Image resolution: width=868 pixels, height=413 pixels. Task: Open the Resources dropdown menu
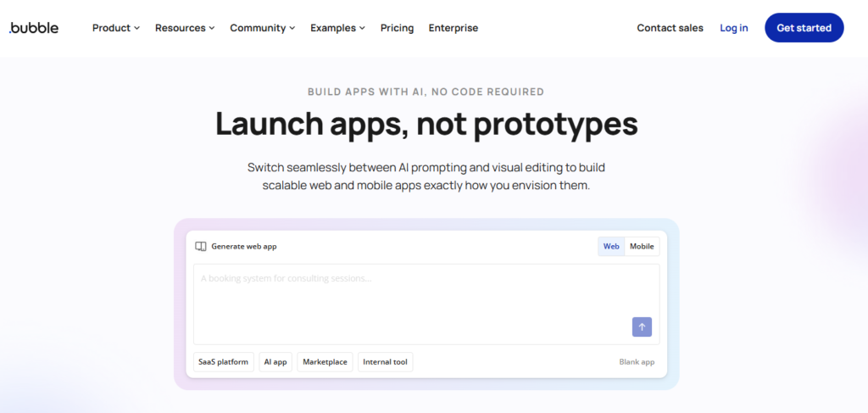tap(185, 28)
